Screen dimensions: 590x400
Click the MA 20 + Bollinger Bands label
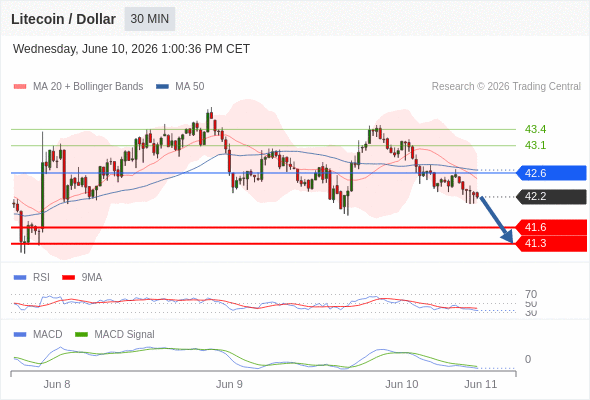[88, 87]
